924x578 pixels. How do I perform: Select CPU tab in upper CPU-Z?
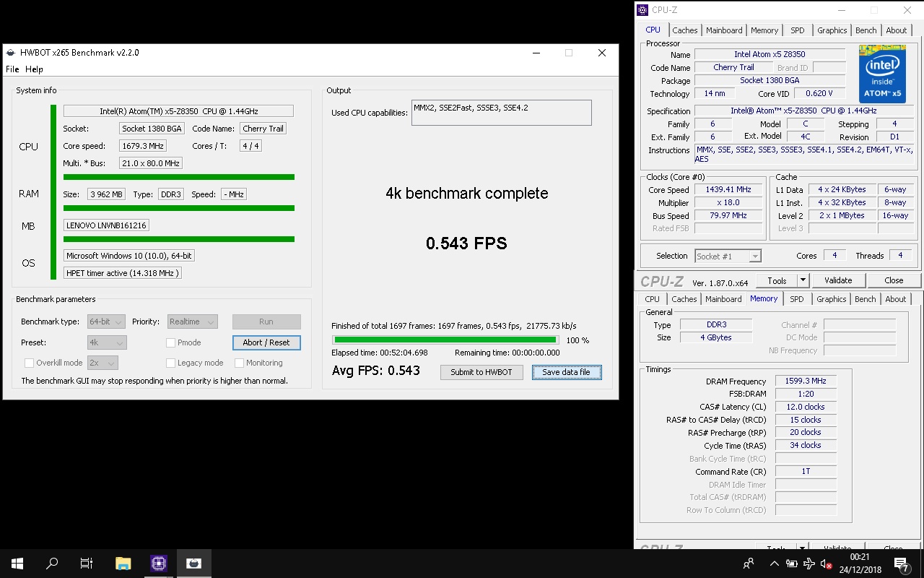pos(653,30)
